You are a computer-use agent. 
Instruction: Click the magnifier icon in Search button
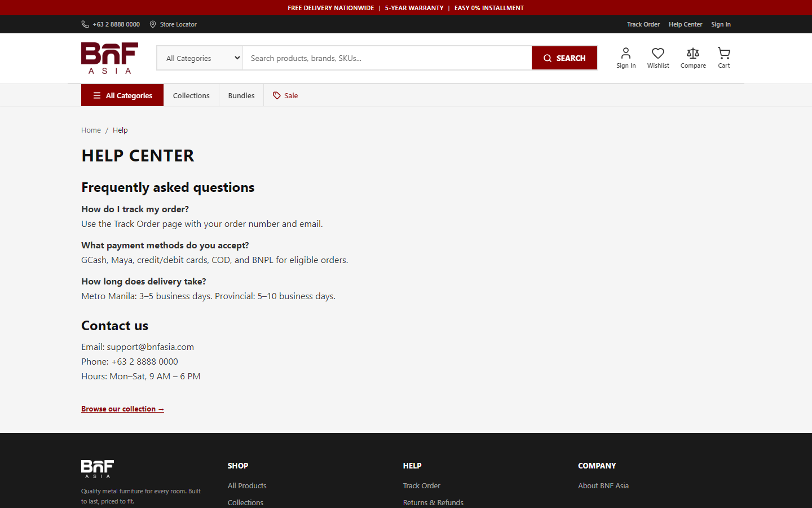(x=548, y=58)
